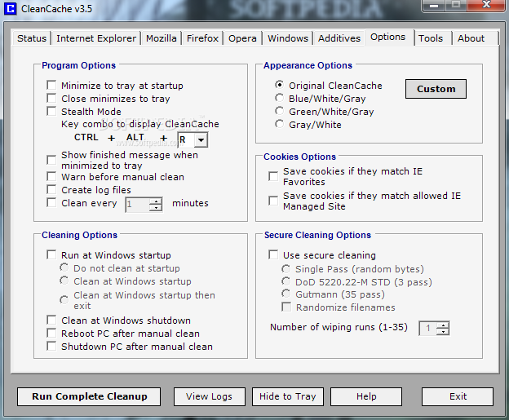
Task: Switch to the Firefox tab
Action: (202, 38)
